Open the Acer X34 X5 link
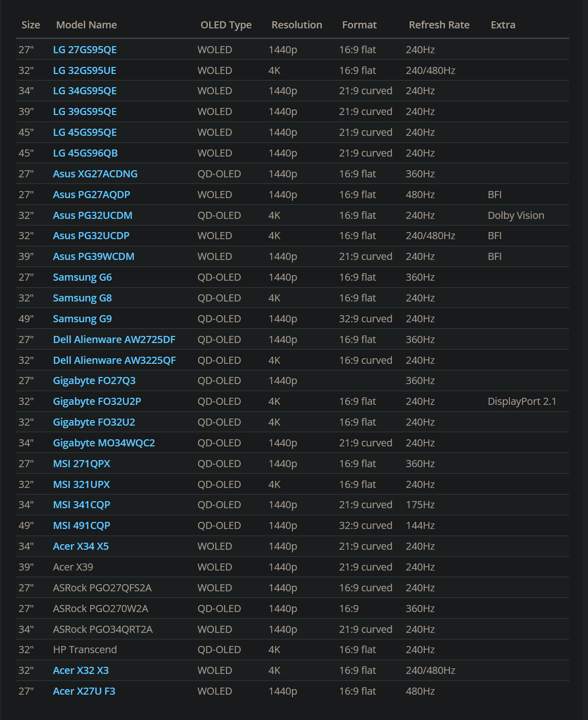This screenshot has width=588, height=720. point(81,546)
